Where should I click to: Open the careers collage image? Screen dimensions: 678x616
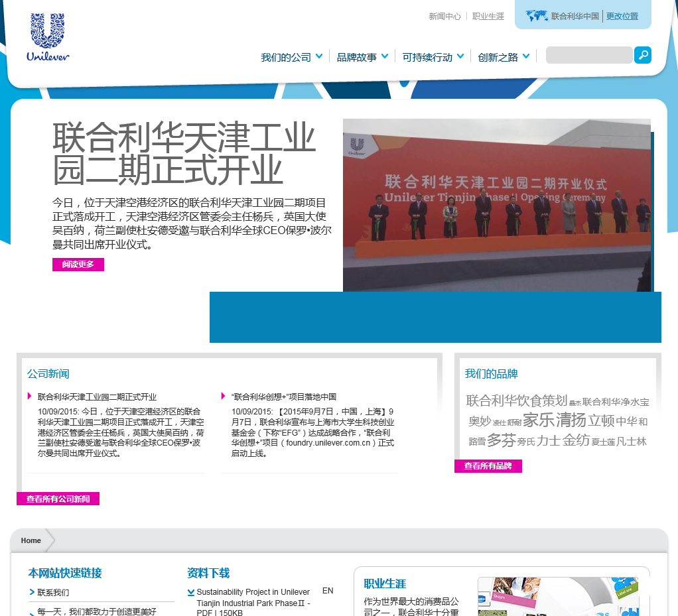(x=558, y=597)
